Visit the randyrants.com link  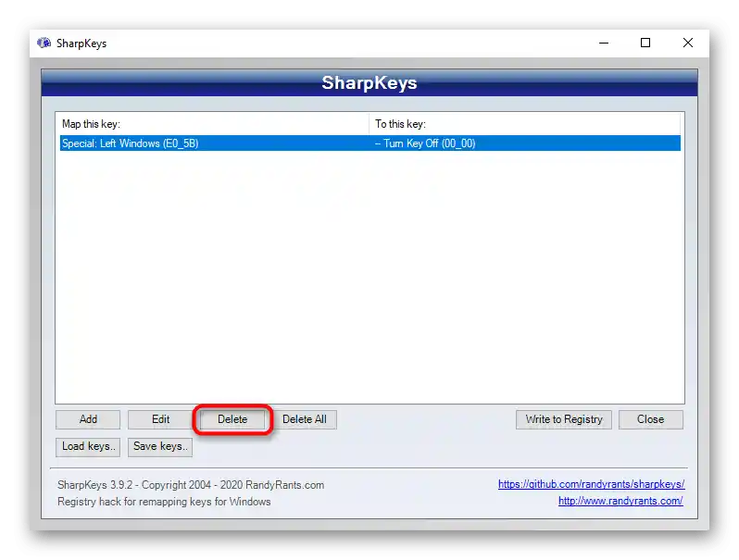click(620, 501)
